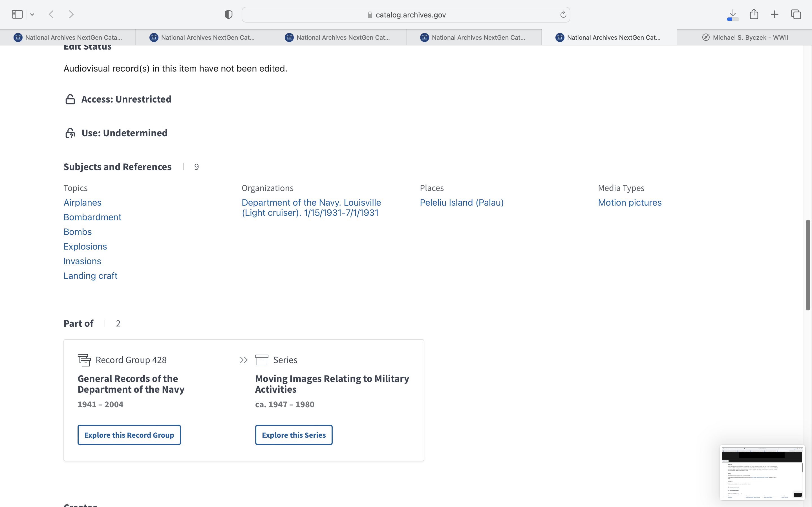Click the forward navigation arrow
The image size is (812, 507).
pos(71,14)
